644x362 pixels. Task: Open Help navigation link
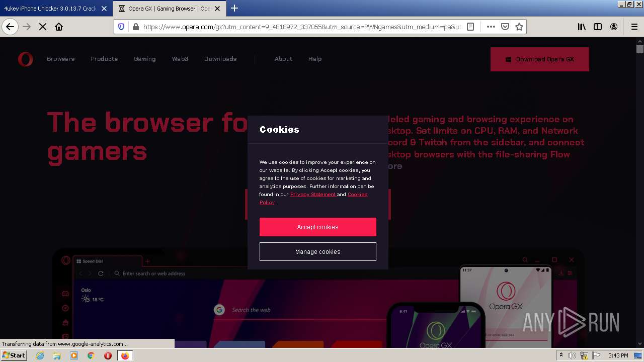pos(315,59)
